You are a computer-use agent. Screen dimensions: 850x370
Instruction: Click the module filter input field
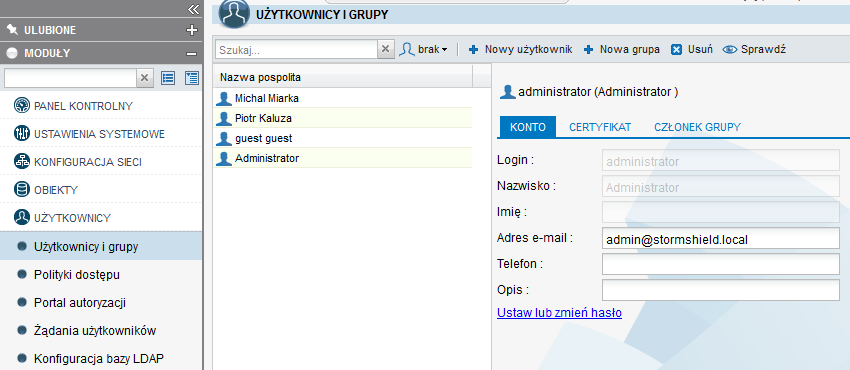point(70,78)
